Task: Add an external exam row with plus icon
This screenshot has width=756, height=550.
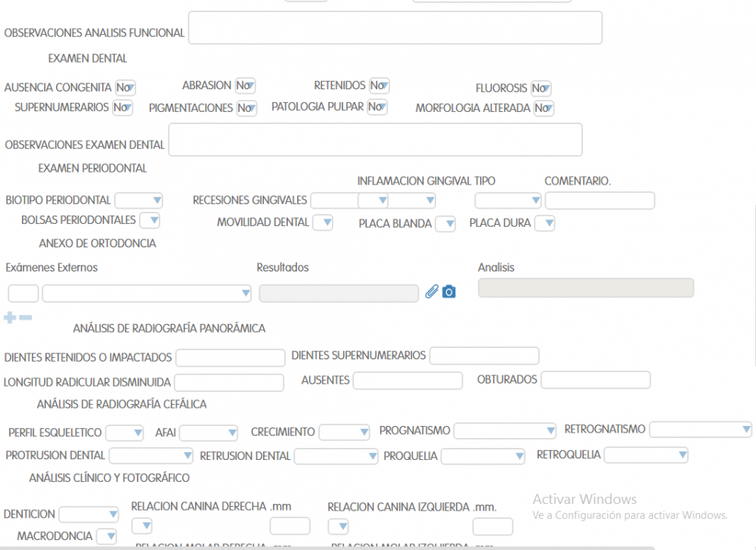Action: coord(10,318)
